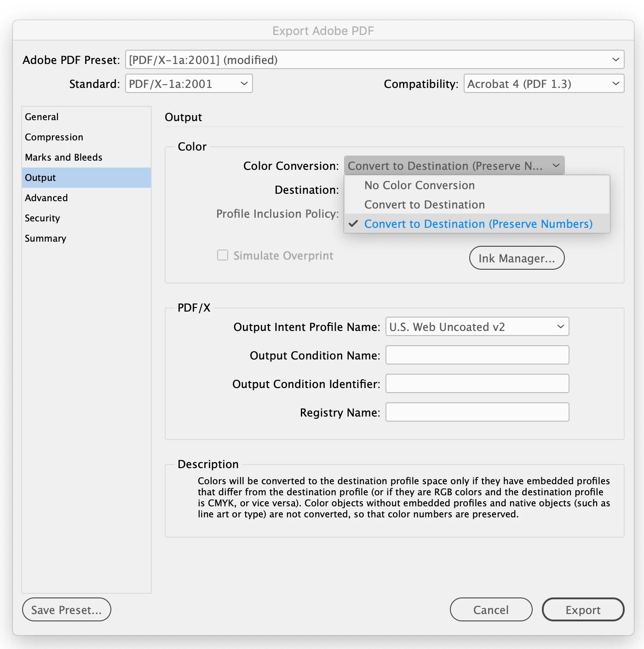Click the checkmark beside Preserve Numbers option
644x649 pixels.
click(353, 224)
